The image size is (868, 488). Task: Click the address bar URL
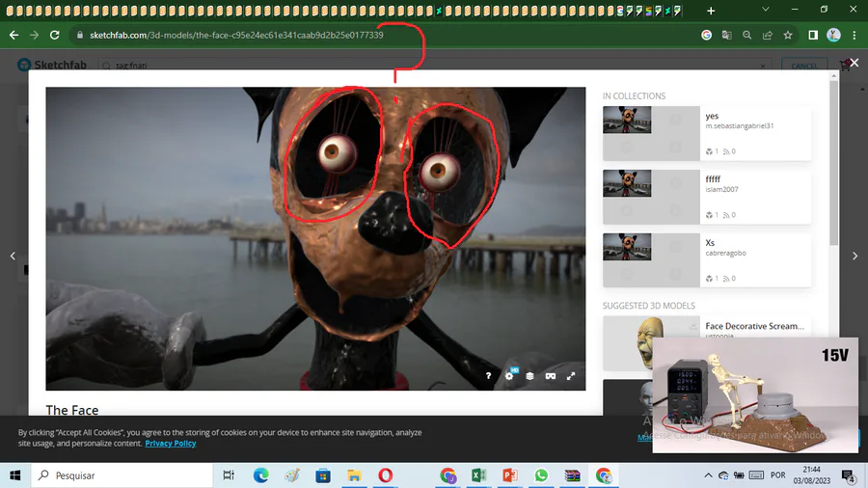coord(236,35)
